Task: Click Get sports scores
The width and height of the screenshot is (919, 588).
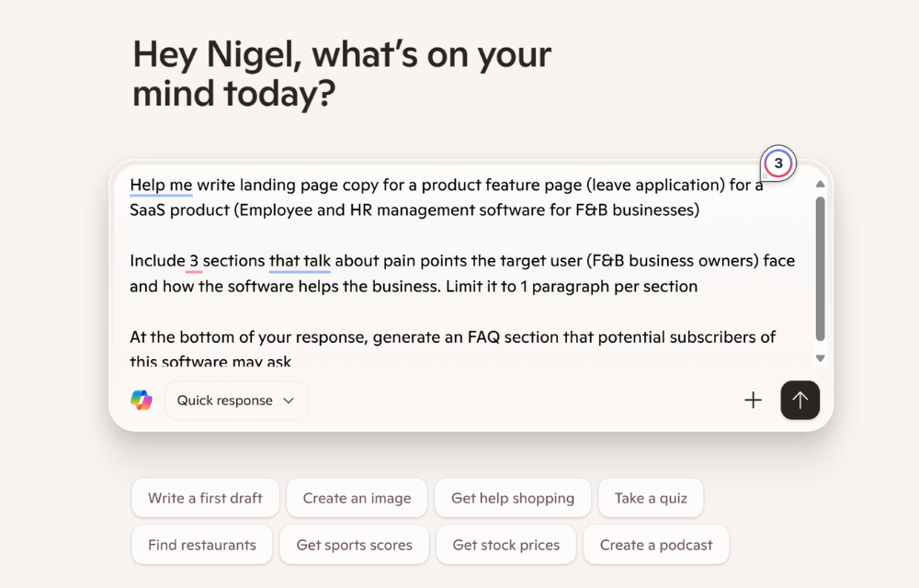Action: (x=355, y=544)
